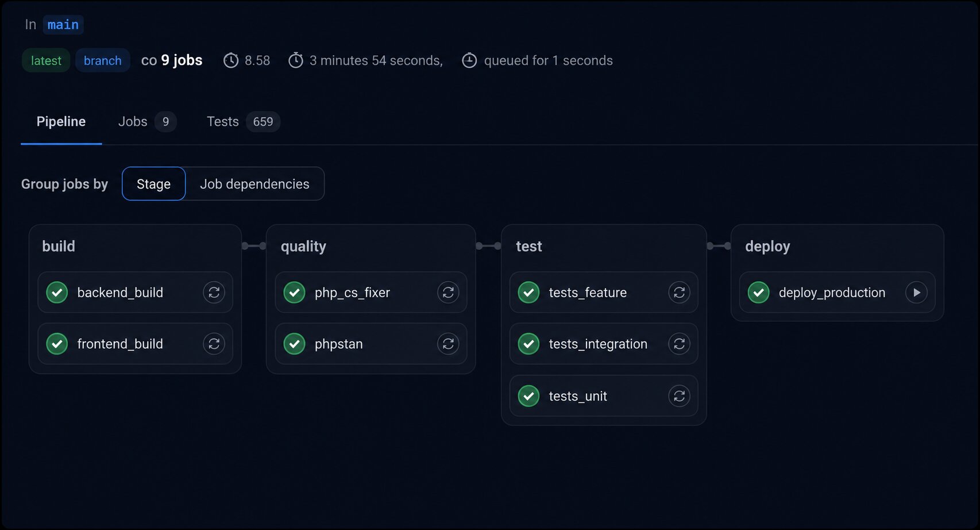
Task: Click queued for 1 seconds text
Action: coord(549,60)
